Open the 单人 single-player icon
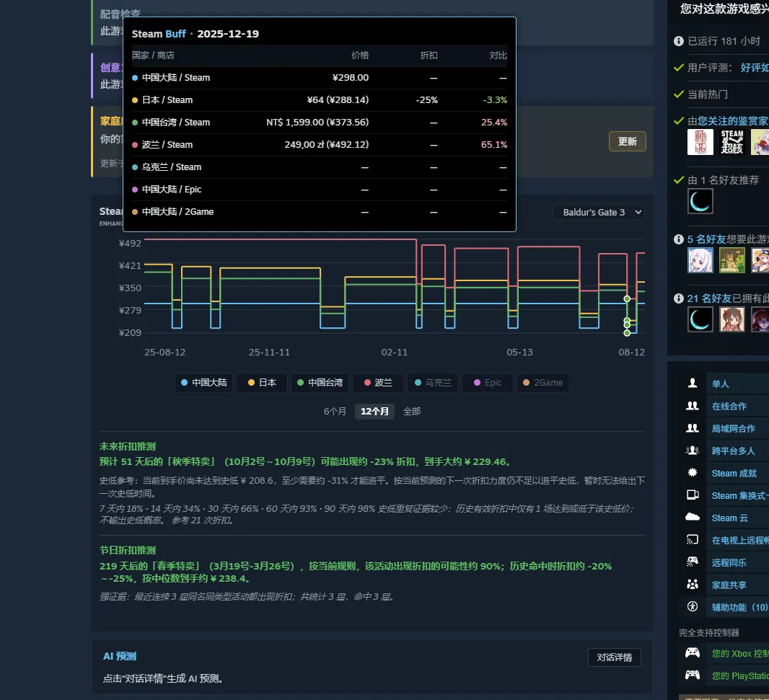Viewport: 769px width, 700px height. pos(692,384)
